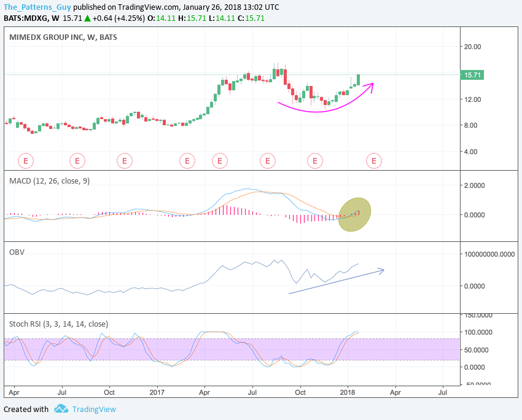Click the +0.64 (+4.25%) change value
This screenshot has width=522, height=420.
[x=119, y=18]
